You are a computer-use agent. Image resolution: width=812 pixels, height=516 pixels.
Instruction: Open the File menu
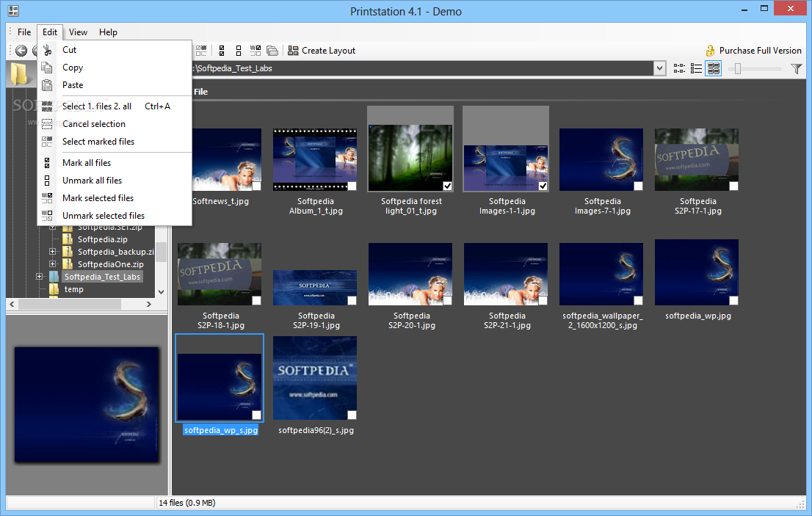pos(23,32)
